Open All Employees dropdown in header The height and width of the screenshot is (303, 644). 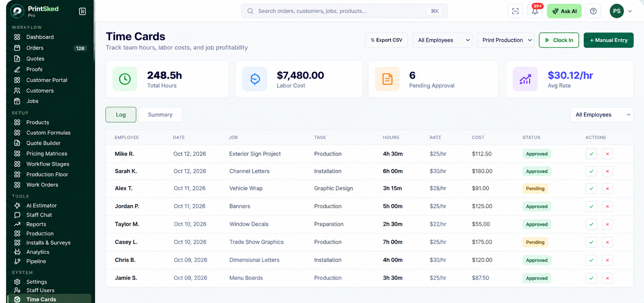(442, 40)
